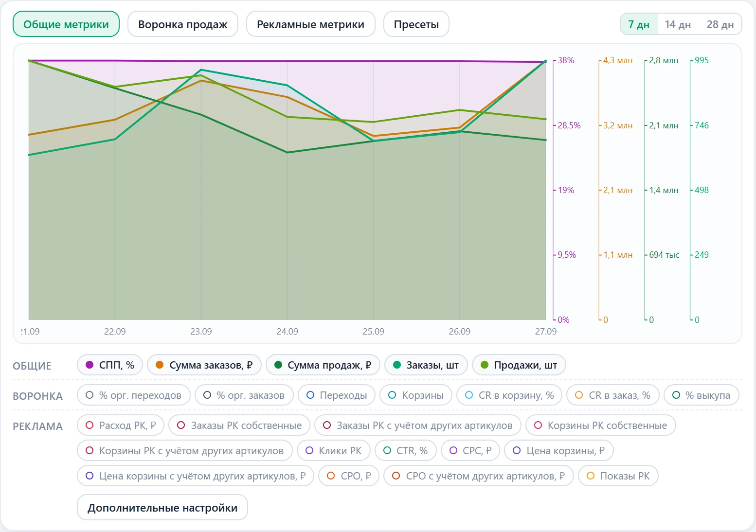This screenshot has height=532, width=756.
Task: Enable the CR в корзину, % metric
Action: [x=509, y=395]
